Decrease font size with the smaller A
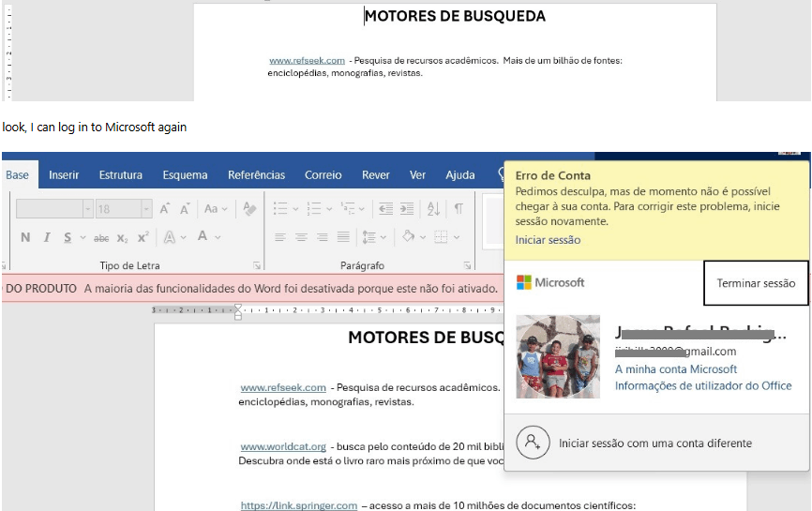The height and width of the screenshot is (511, 812). 185,209
